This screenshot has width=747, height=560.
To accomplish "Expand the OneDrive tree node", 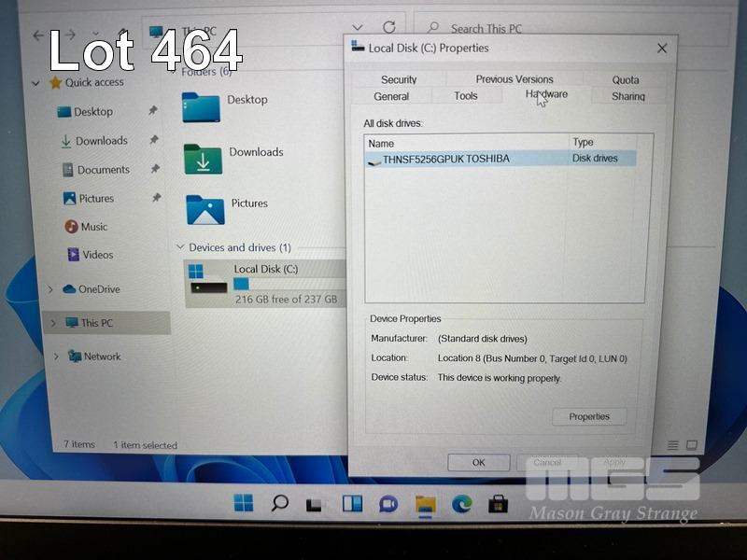I will pos(50,289).
